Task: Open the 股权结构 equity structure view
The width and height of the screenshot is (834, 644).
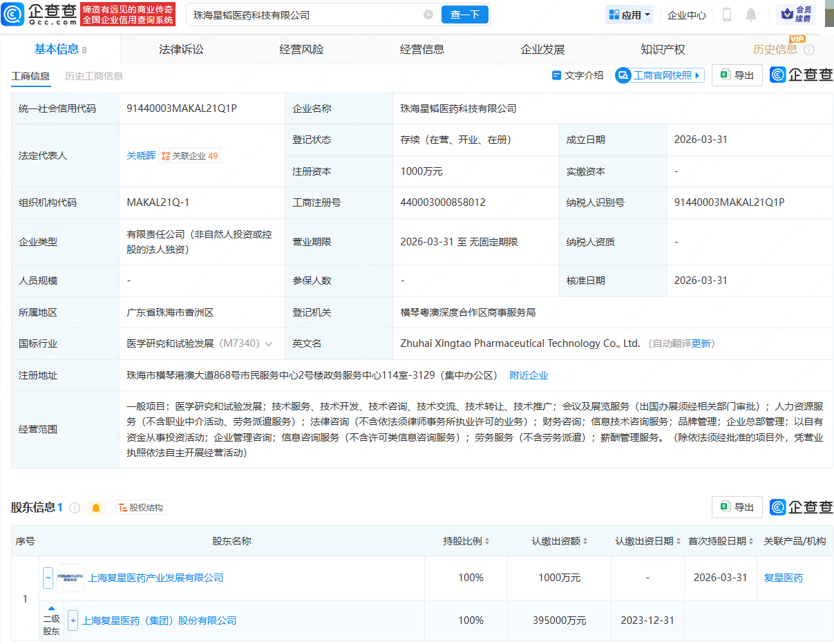Action: [x=140, y=507]
